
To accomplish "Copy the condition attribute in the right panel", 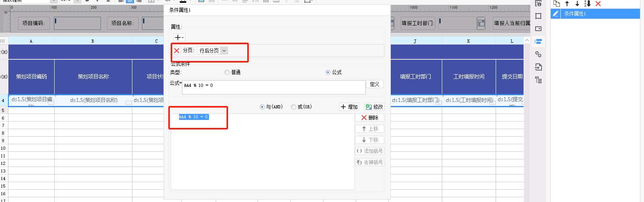I will [557, 4].
